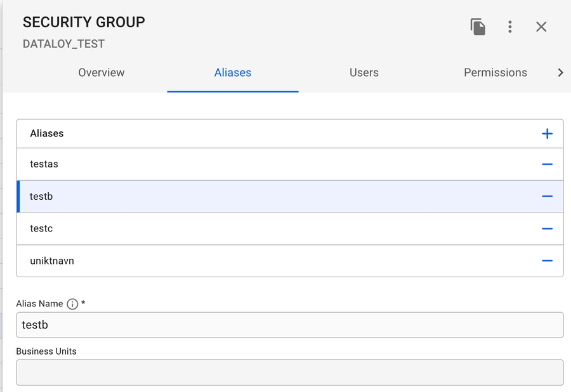Screen dimensions: 571x392
Task: Open the three-dot more options menu
Action: click(x=509, y=27)
